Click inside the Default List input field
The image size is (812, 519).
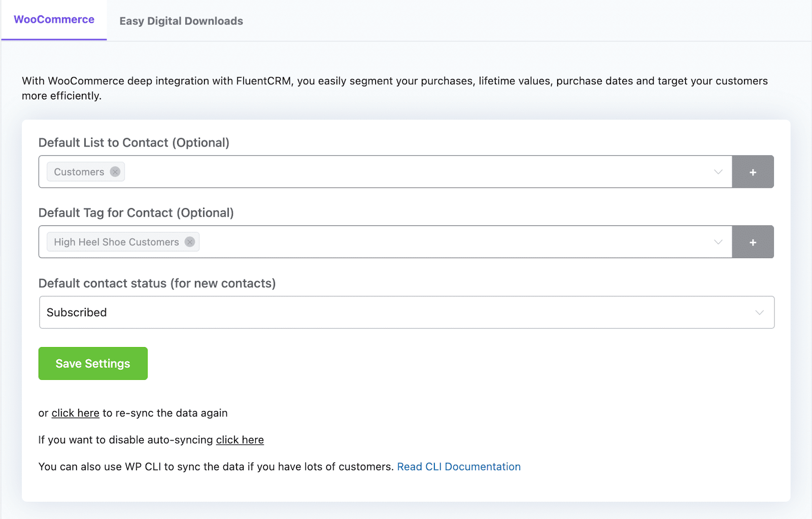pos(385,172)
